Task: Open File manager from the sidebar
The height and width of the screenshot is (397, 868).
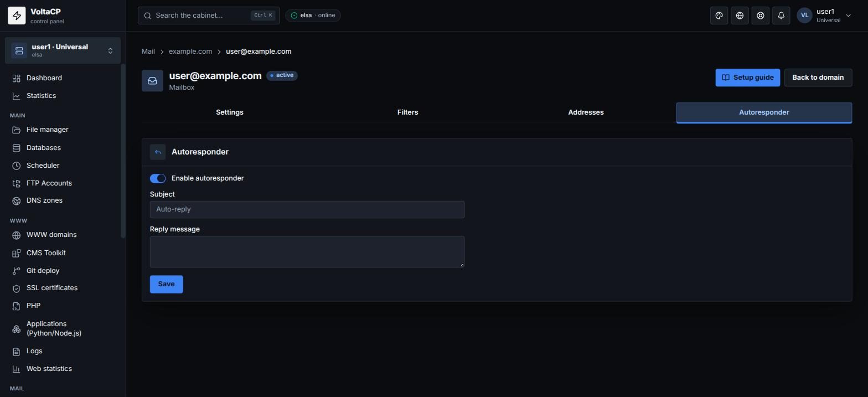Action: tap(63, 130)
